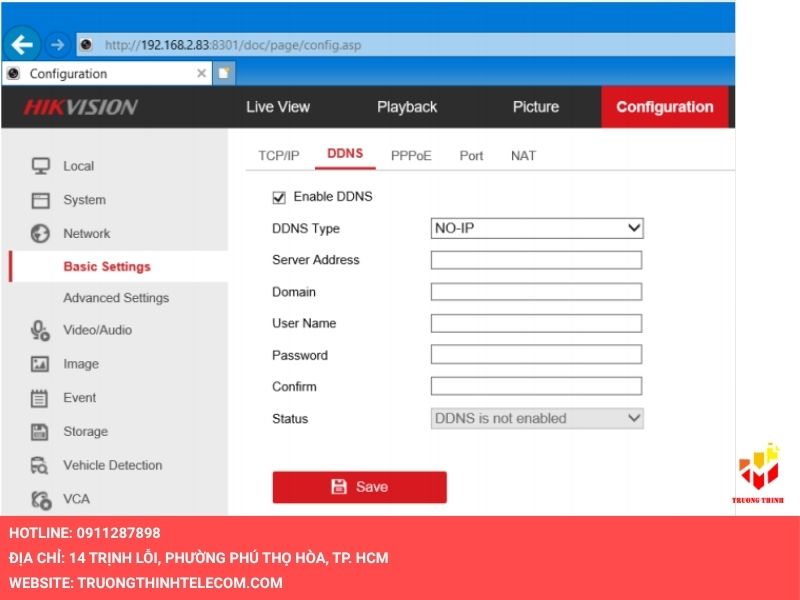Image resolution: width=800 pixels, height=600 pixels.
Task: Open Advanced Settings under Network
Action: [x=116, y=298]
